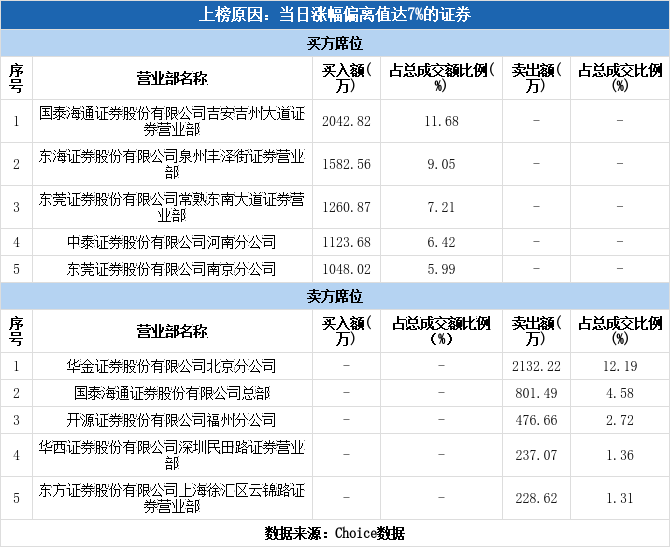Click the percentage 9.05
This screenshot has width=670, height=547.
tap(441, 164)
